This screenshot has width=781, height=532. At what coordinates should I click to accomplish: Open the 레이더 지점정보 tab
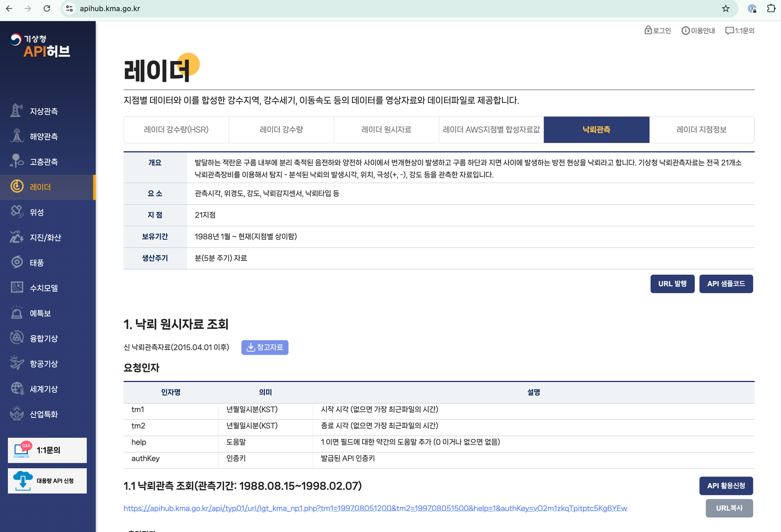click(701, 130)
